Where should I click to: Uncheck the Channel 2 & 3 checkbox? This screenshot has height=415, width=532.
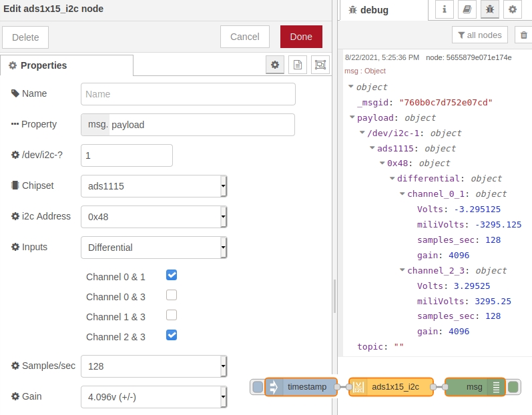click(x=172, y=335)
